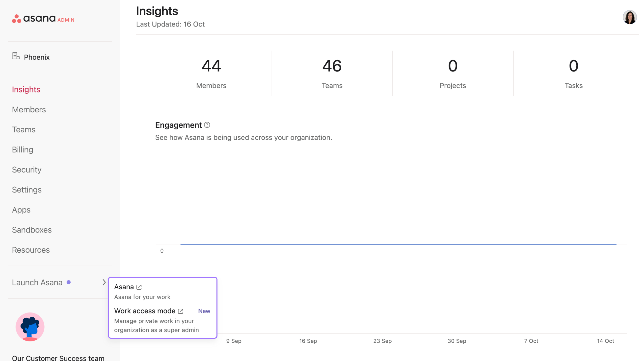Open the Members page in sidebar
644x361 pixels.
[x=29, y=110]
